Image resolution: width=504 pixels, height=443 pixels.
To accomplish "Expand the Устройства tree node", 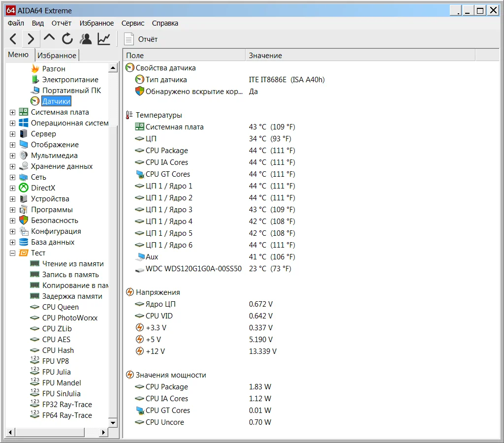I will 12,199.
